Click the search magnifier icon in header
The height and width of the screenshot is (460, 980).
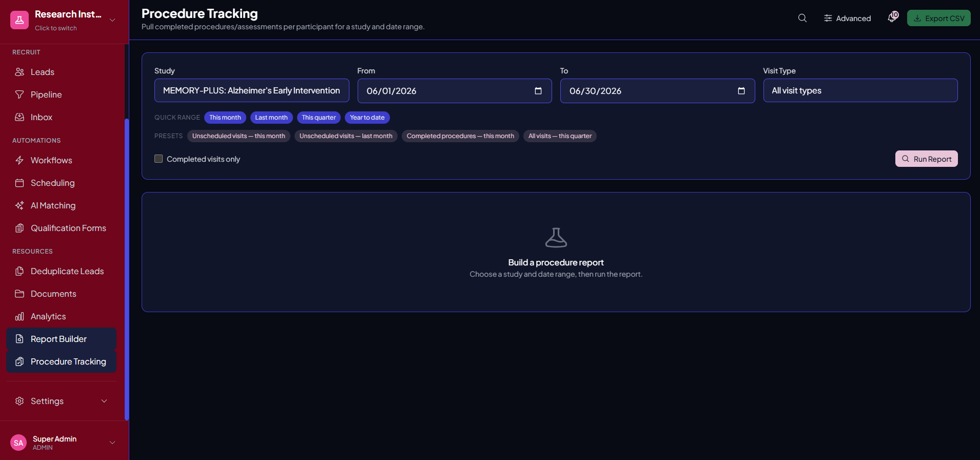click(x=802, y=18)
